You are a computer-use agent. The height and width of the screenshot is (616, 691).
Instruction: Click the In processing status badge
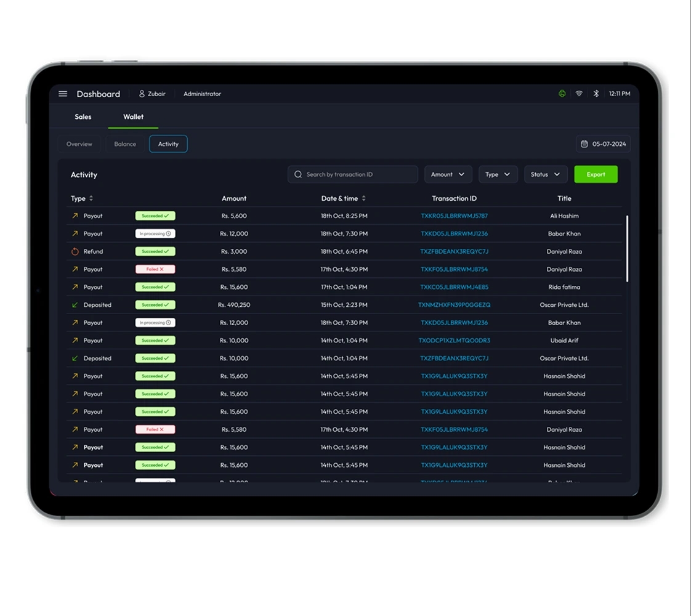[x=155, y=233]
